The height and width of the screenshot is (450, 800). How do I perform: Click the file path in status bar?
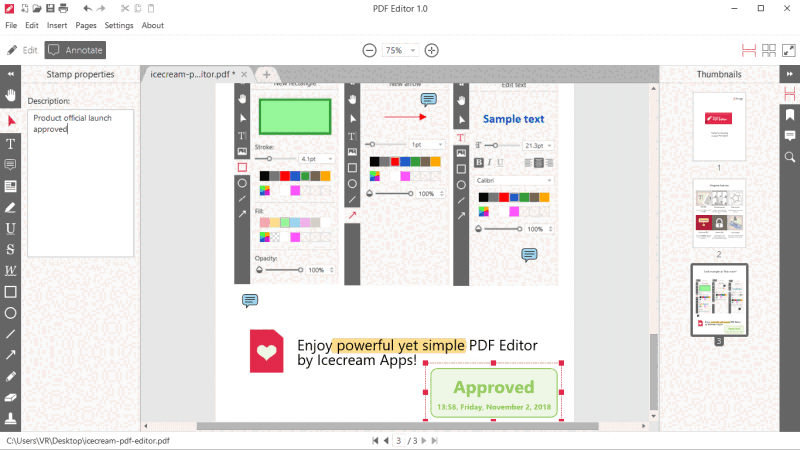pos(88,441)
